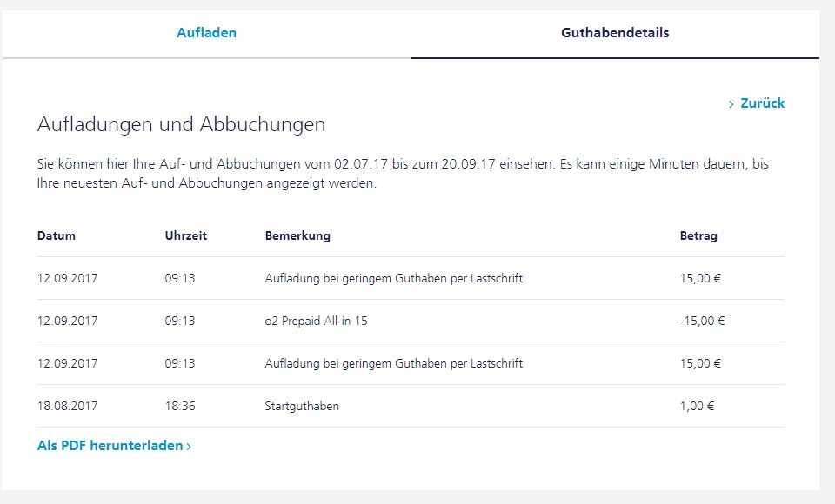The height and width of the screenshot is (504, 835).
Task: Click the date range description paragraph
Action: tap(403, 174)
